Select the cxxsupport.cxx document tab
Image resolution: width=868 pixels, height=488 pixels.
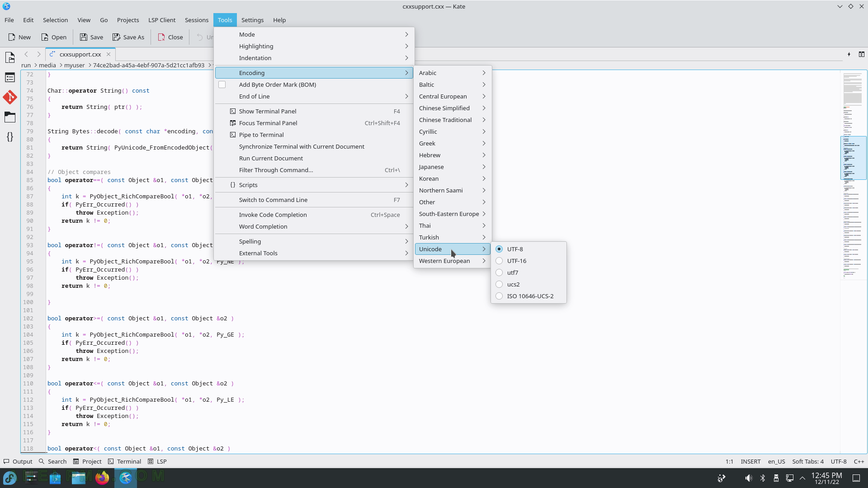[80, 54]
